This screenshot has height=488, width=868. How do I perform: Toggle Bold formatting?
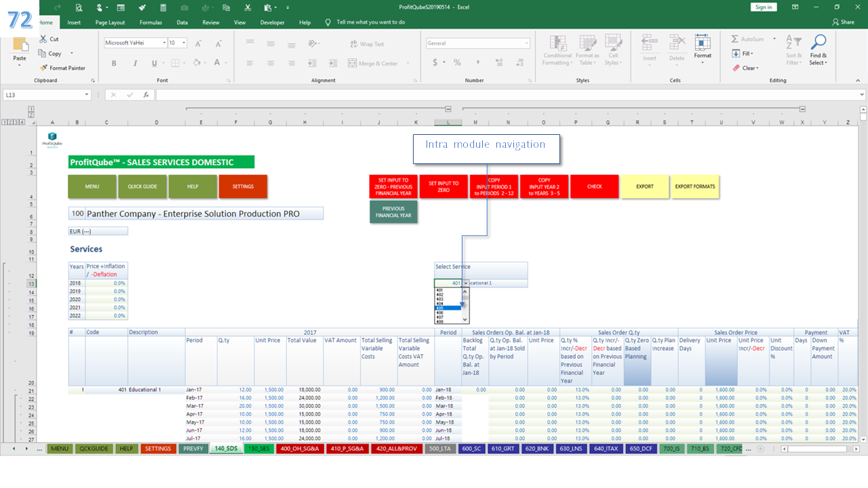point(114,63)
